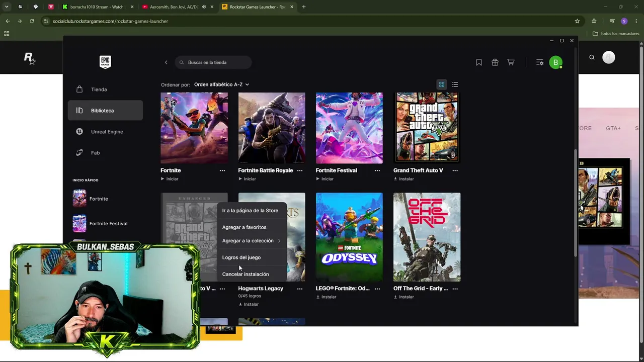Viewport: 644px width, 362px height.
Task: Select Biblioteca in the launcher sidebar
Action: tap(105, 111)
